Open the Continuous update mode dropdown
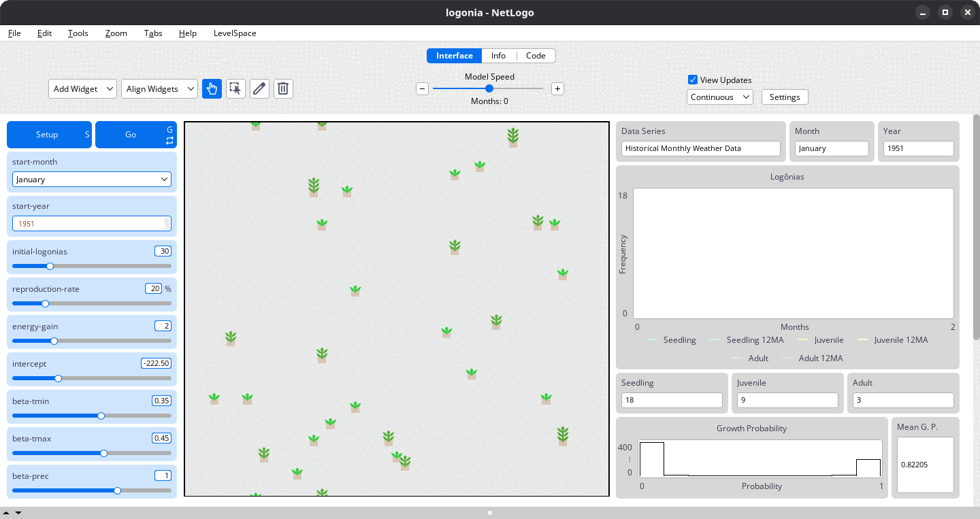Image resolution: width=980 pixels, height=519 pixels. tap(719, 97)
